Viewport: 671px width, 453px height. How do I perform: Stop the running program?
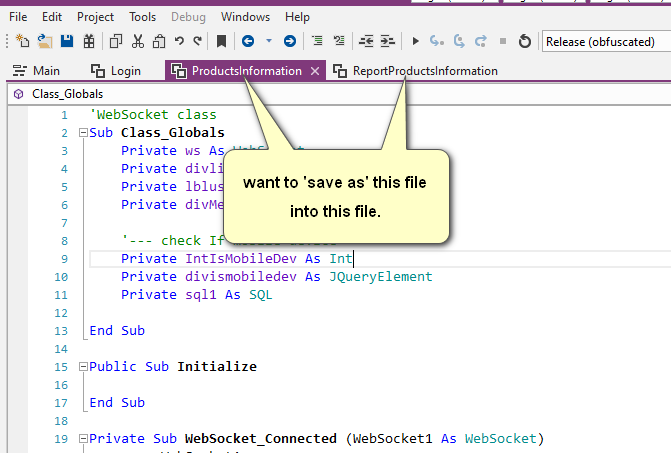tap(503, 41)
